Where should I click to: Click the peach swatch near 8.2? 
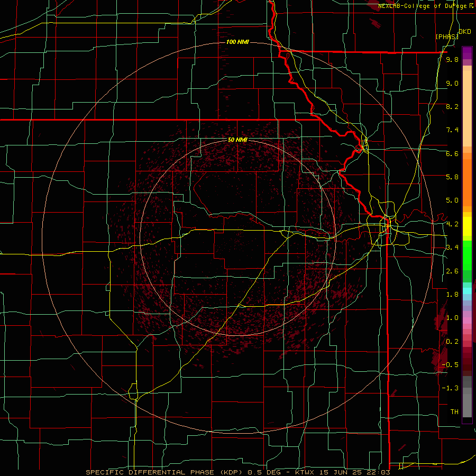tap(467, 108)
